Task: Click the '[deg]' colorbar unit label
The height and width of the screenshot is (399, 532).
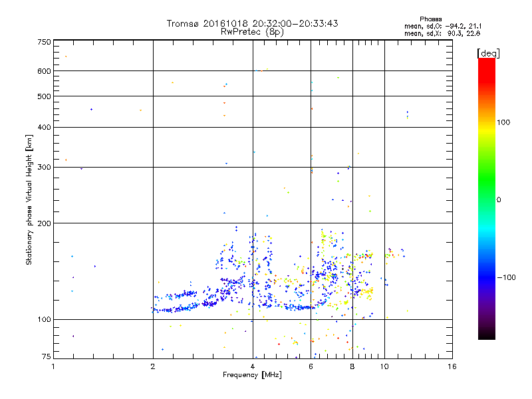Action: point(489,54)
